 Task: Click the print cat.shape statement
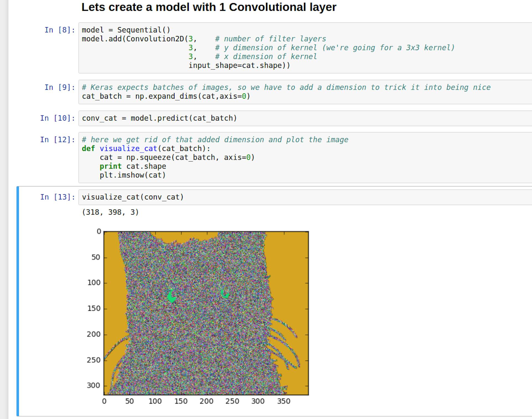133,166
